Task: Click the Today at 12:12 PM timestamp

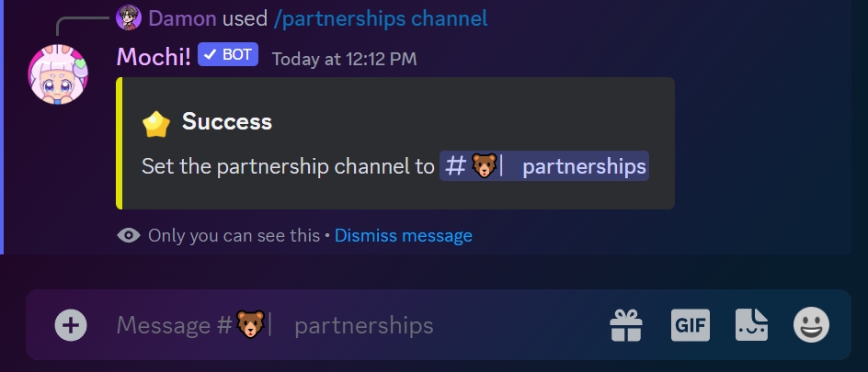Action: coord(344,59)
